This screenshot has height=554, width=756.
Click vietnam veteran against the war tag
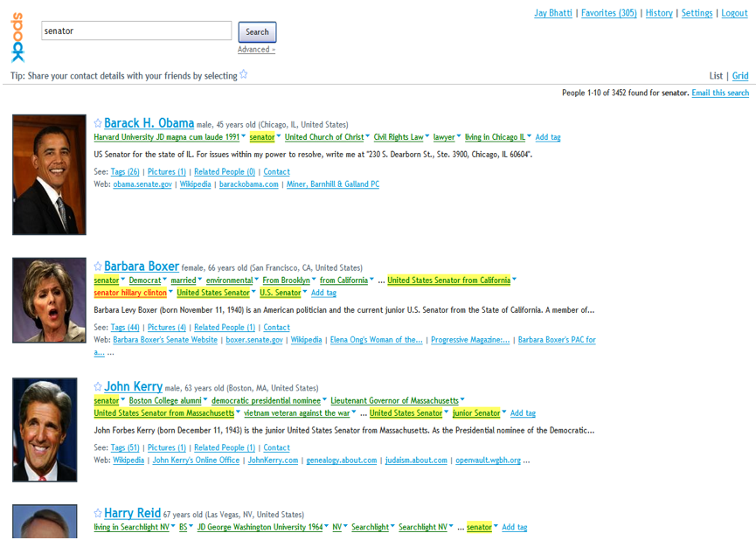(297, 413)
